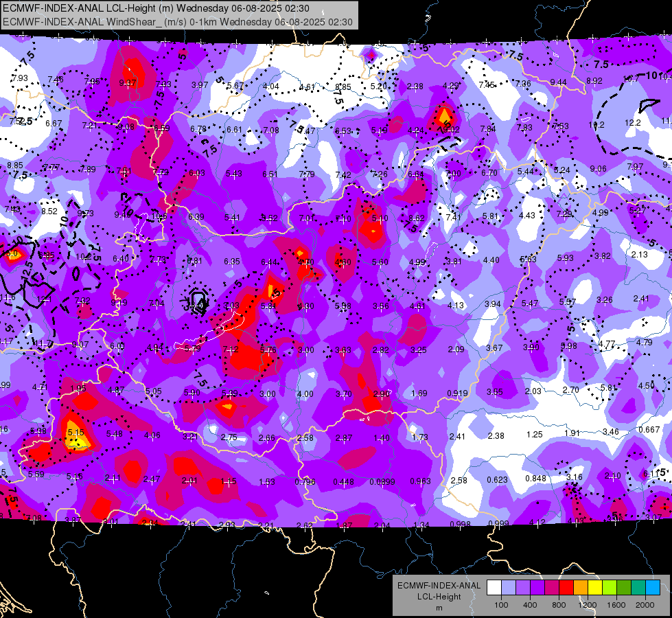Screen dimensions: 672x618
Task: Click the legend tick label 1600
Action: pyautogui.click(x=616, y=605)
